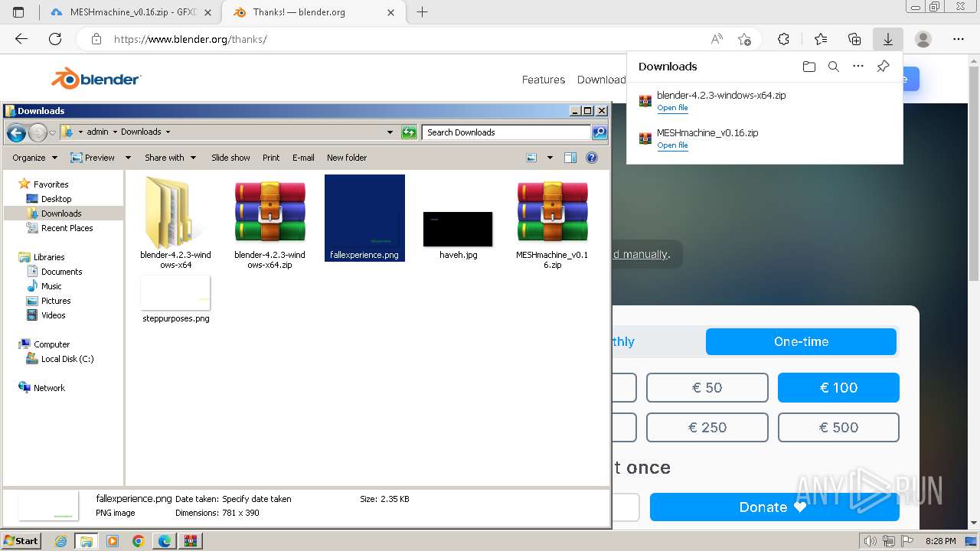Open Edge settings and more menu
The width and height of the screenshot is (980, 551).
959,39
